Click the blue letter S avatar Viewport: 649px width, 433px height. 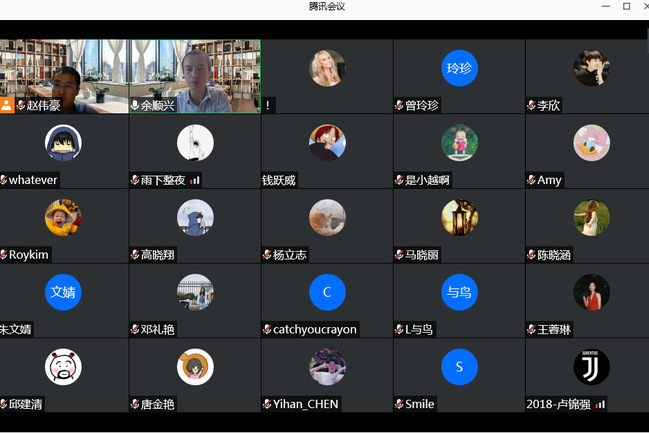(459, 367)
